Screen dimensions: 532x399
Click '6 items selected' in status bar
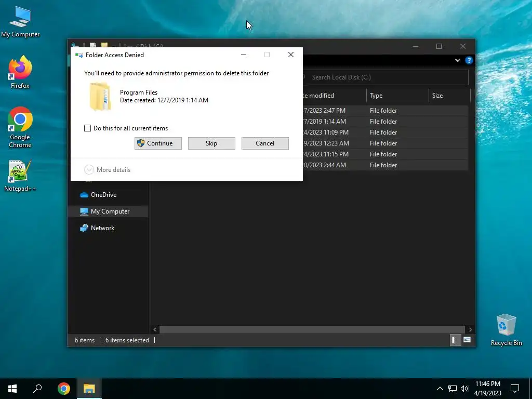[x=127, y=340]
